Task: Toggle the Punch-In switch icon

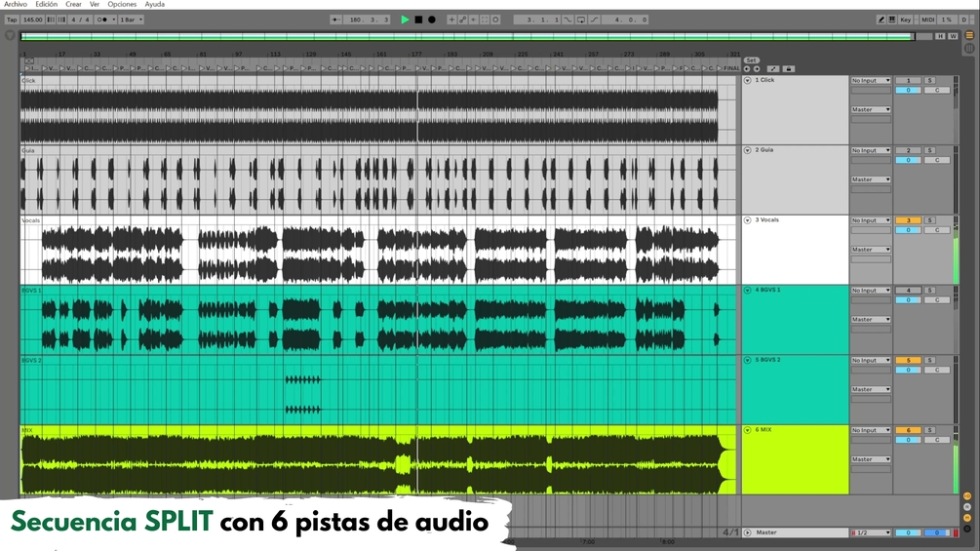Action: (x=568, y=20)
